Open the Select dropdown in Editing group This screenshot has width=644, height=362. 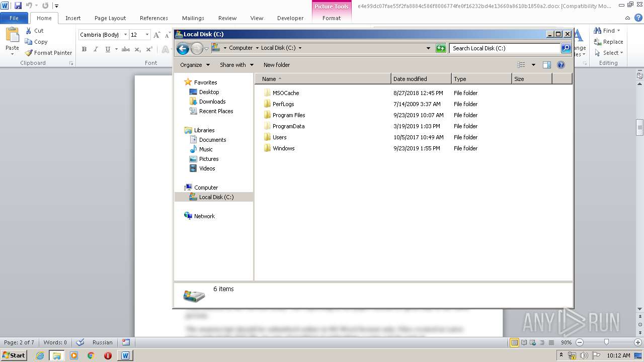click(x=608, y=53)
